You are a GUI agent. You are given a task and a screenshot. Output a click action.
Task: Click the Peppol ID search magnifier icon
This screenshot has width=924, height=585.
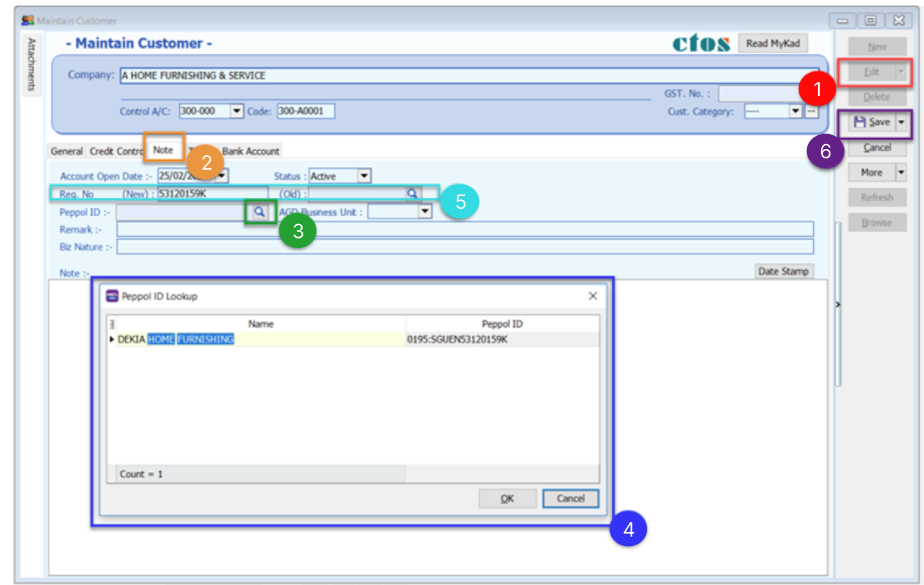tap(259, 212)
